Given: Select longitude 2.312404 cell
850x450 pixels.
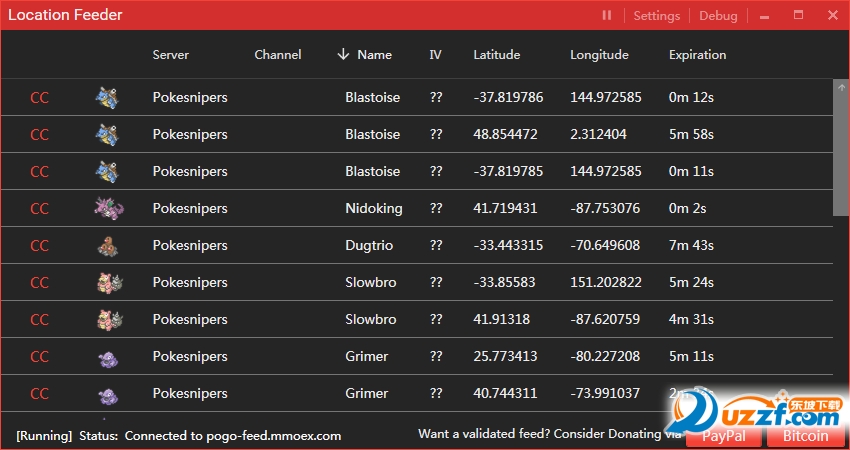Looking at the screenshot, I should pos(598,134).
